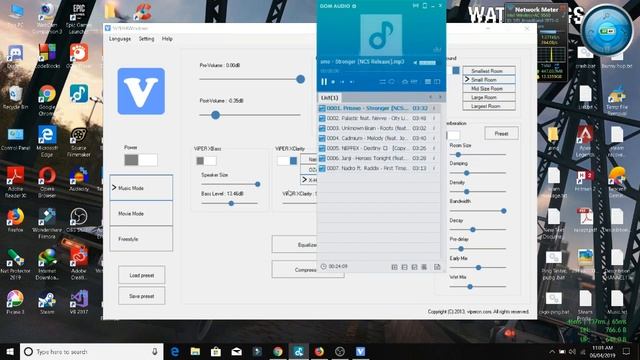Toggle the Reverberation switch
This screenshot has height=360, width=640.
point(453,135)
